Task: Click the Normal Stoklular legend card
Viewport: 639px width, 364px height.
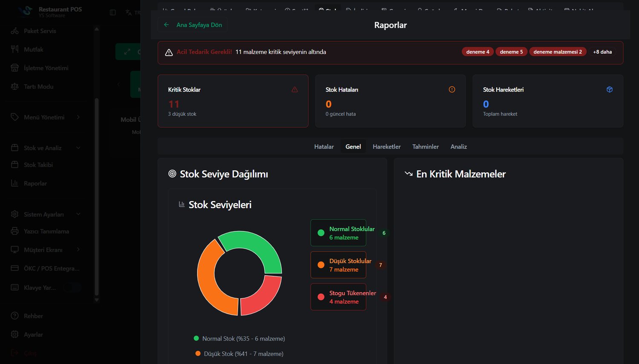Action: point(338,233)
